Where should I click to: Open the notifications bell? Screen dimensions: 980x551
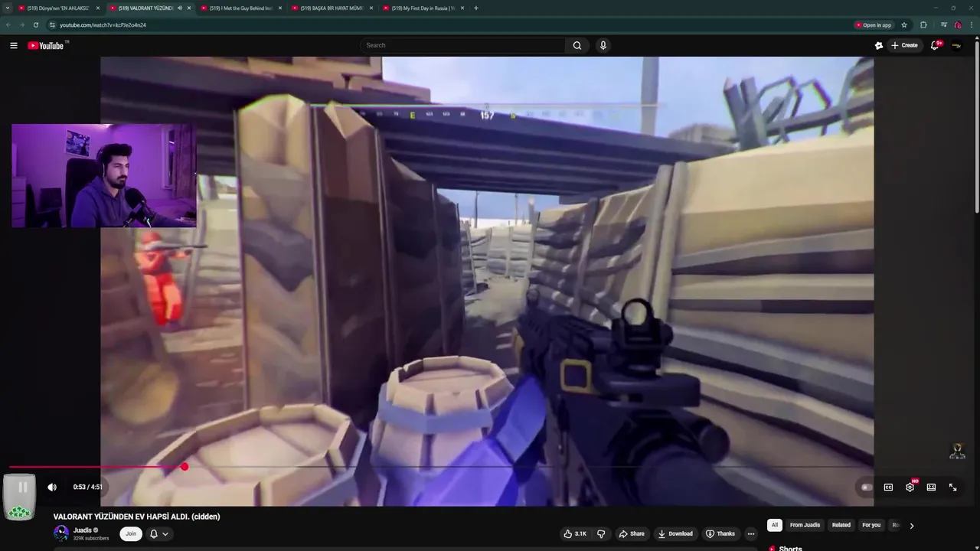(935, 45)
